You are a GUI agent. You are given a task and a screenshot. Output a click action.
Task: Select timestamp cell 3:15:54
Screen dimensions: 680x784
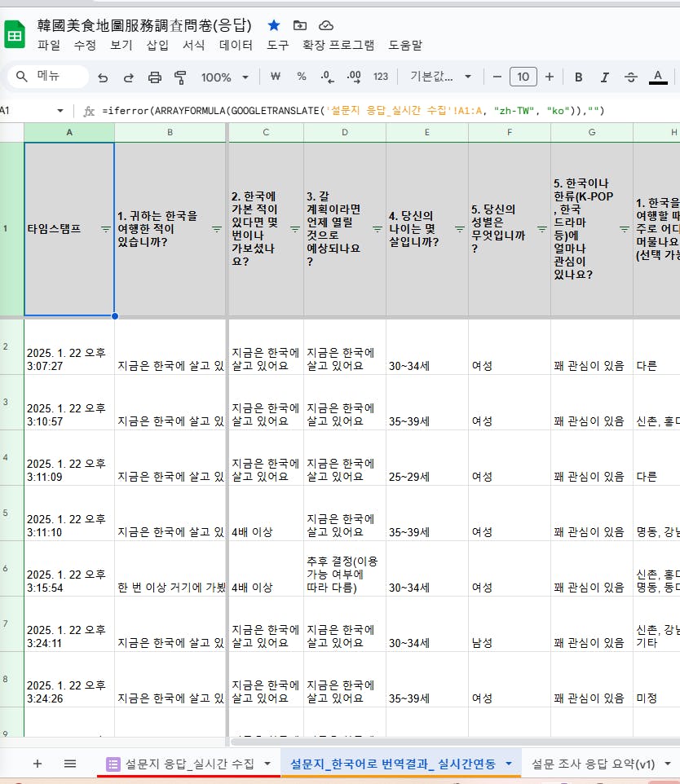point(69,569)
